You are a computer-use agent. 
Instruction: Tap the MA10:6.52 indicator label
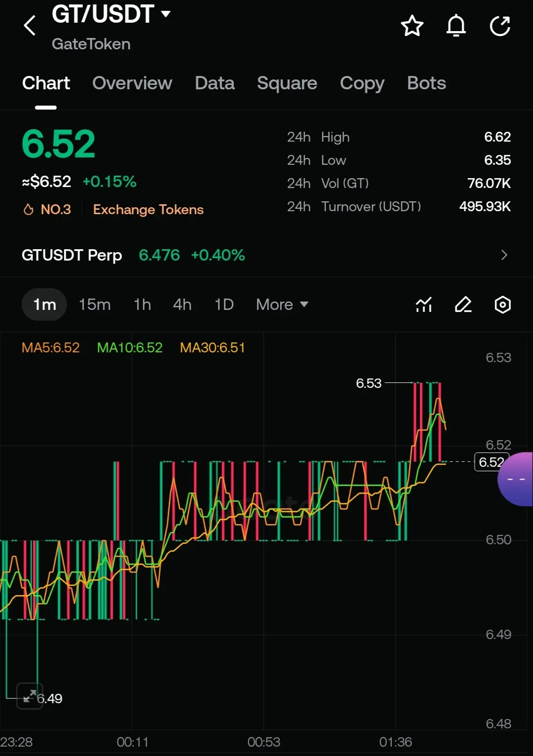coord(129,348)
